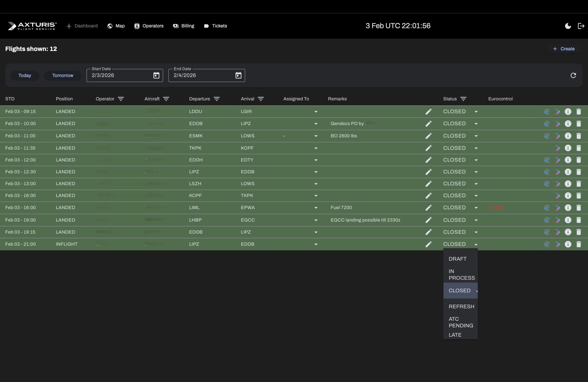Click purple arrow icon on TKPK flight
The height and width of the screenshot is (382, 588).
pyautogui.click(x=557, y=148)
